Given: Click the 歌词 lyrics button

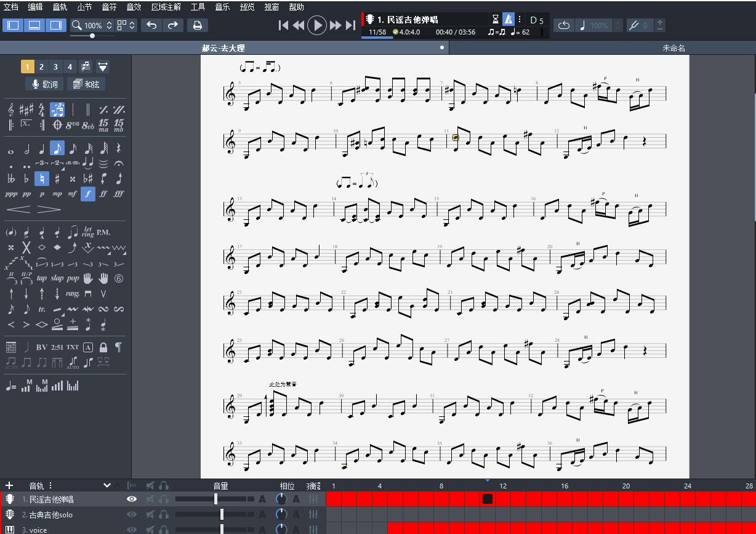Looking at the screenshot, I should pos(44,84).
